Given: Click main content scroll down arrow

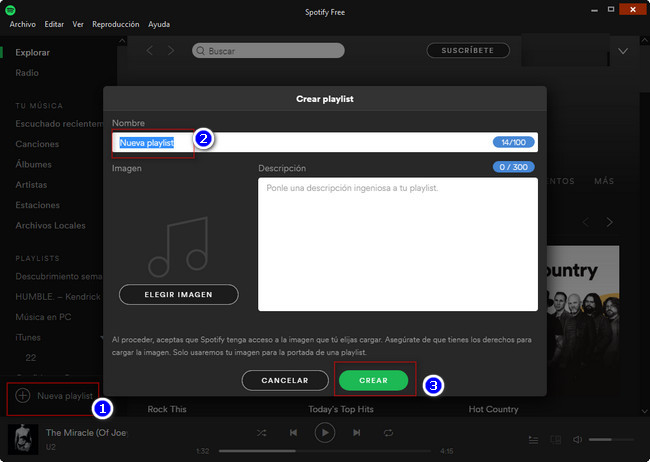Looking at the screenshot, I should pos(645,411).
